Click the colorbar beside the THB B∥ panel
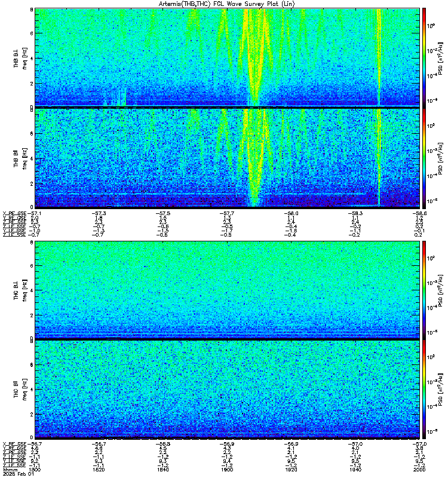448x478 pixels. tap(424, 158)
